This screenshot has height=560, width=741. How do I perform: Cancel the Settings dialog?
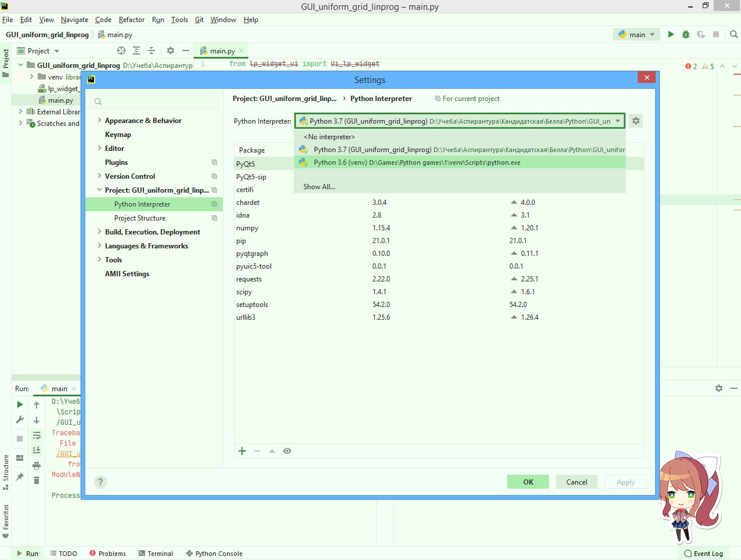[x=577, y=482]
